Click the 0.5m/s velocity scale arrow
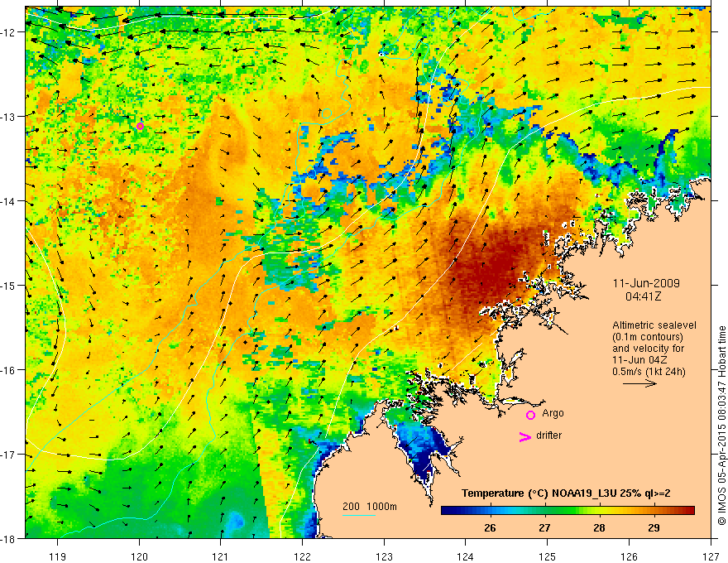Image resolution: width=728 pixels, height=563 pixels. click(639, 383)
